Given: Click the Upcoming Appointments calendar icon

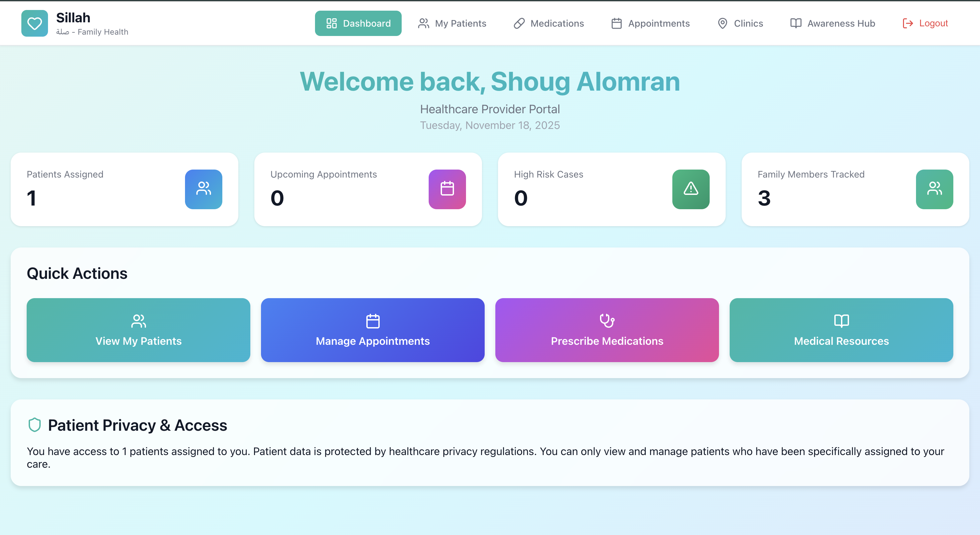Looking at the screenshot, I should tap(447, 189).
